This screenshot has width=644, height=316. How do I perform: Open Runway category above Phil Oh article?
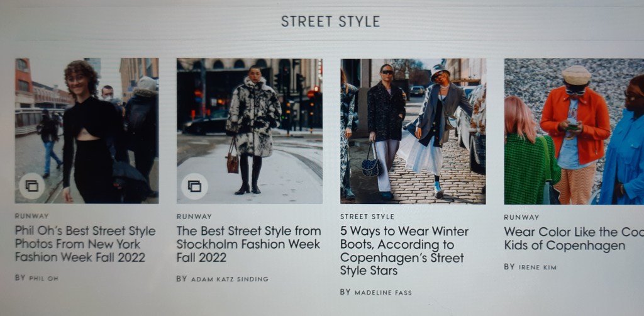(31, 216)
